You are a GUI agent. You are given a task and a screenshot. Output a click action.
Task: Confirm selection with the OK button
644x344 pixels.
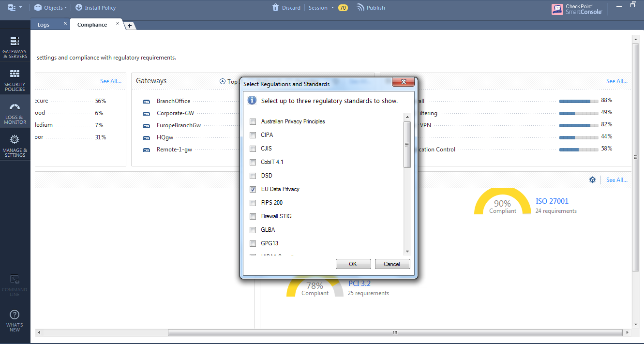pyautogui.click(x=353, y=264)
